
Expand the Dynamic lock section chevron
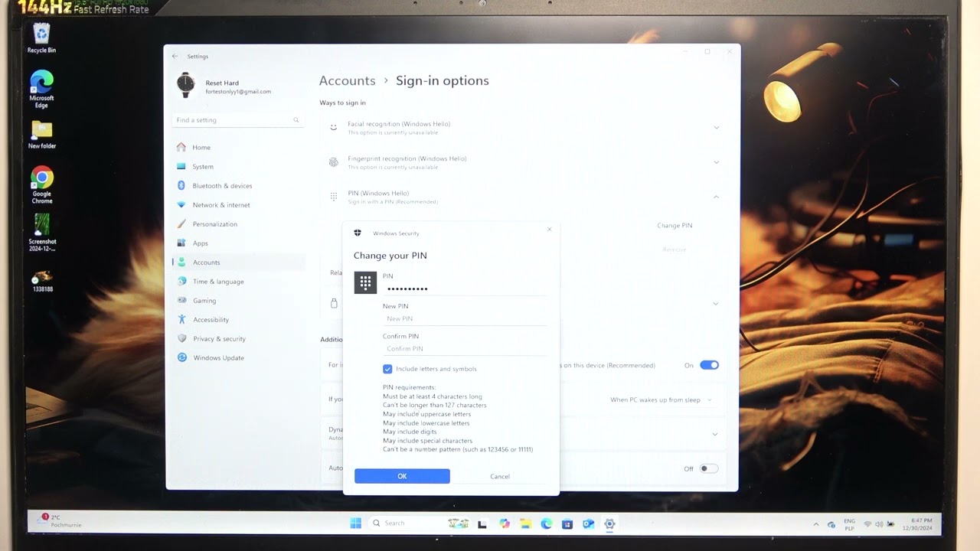click(x=715, y=434)
